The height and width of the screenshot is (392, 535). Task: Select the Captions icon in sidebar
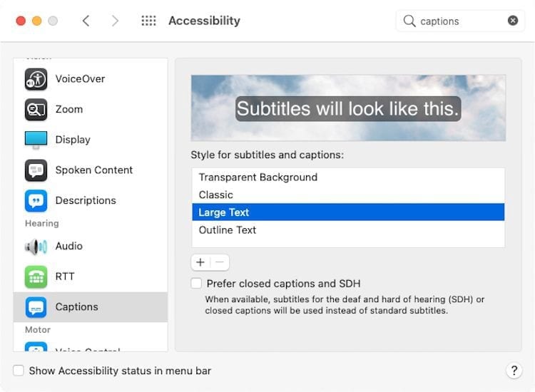point(36,307)
